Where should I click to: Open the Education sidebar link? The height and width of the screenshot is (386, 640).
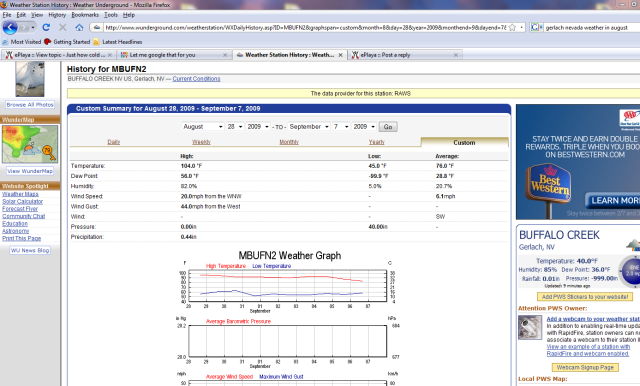pos(15,224)
